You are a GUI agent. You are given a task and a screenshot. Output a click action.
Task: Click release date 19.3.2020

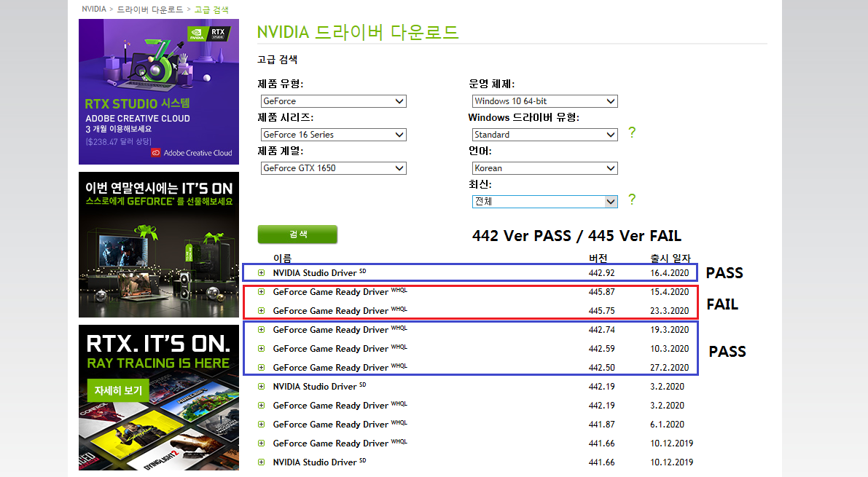(x=669, y=330)
